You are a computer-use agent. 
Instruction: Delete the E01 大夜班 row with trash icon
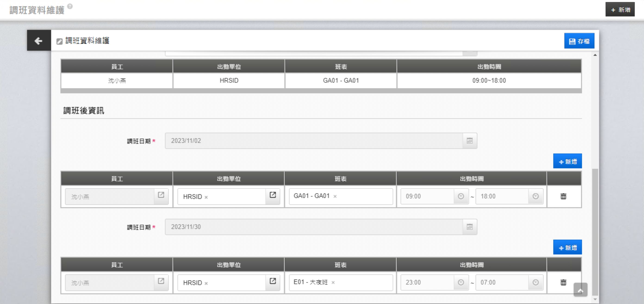click(563, 282)
